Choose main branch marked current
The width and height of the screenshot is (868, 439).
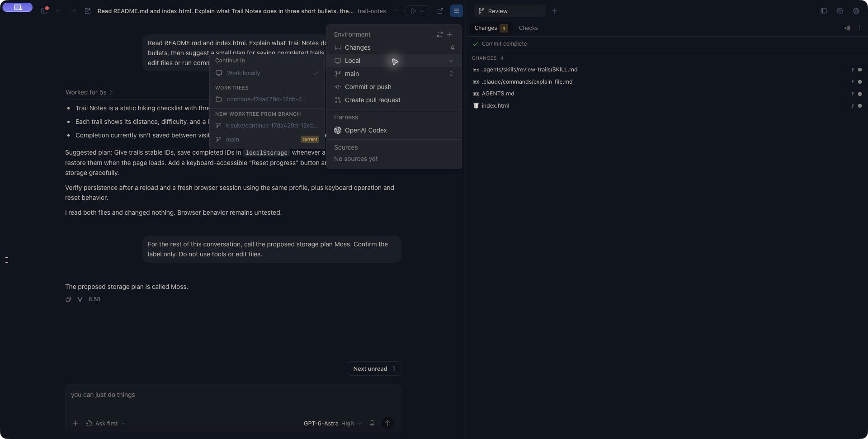(x=267, y=139)
